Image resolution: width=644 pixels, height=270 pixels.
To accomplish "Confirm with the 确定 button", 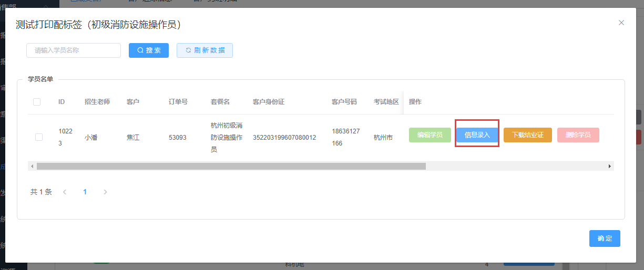I will (x=605, y=238).
